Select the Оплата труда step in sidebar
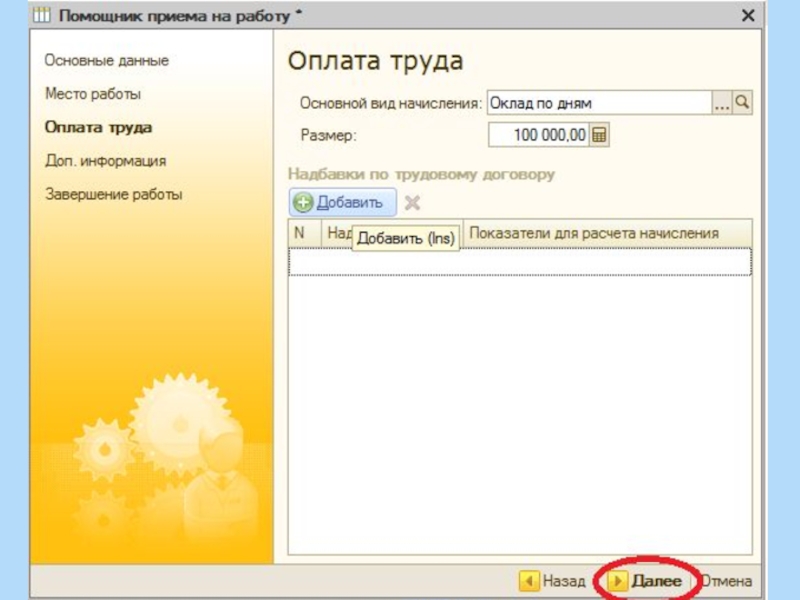Image resolution: width=800 pixels, height=600 pixels. click(x=98, y=127)
